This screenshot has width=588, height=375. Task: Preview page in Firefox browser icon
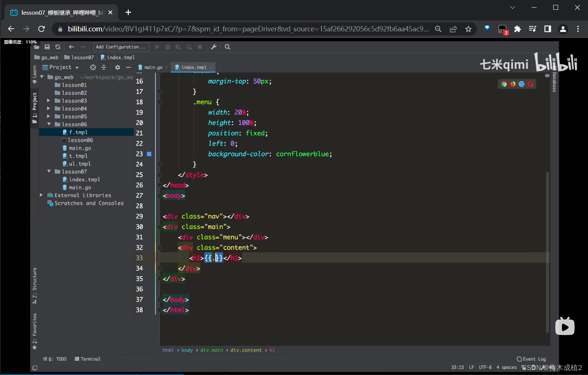click(513, 84)
